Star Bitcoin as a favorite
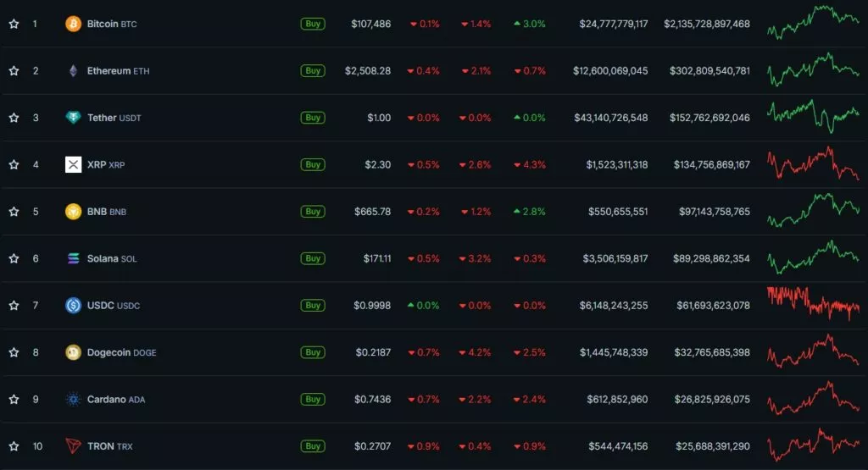868x470 pixels. click(x=14, y=24)
